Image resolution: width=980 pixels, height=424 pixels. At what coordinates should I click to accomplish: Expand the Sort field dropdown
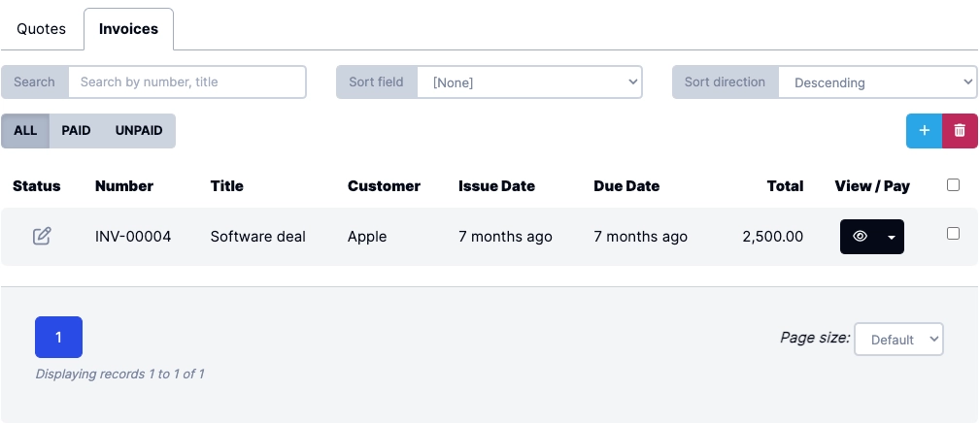point(529,82)
